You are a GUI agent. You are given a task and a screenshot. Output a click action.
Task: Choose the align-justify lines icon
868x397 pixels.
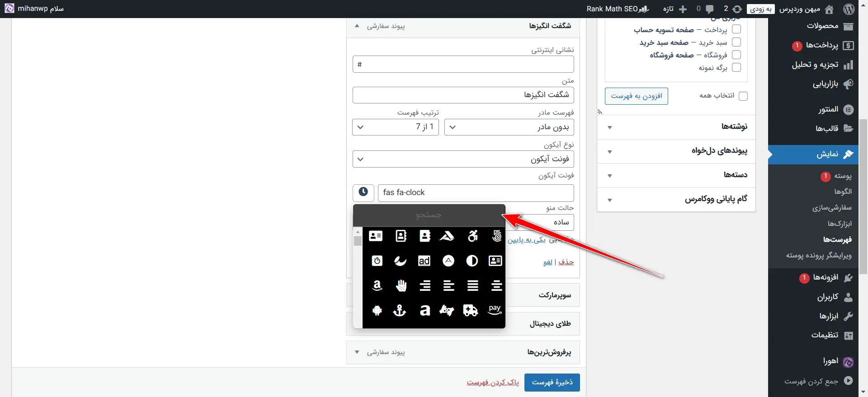(473, 285)
